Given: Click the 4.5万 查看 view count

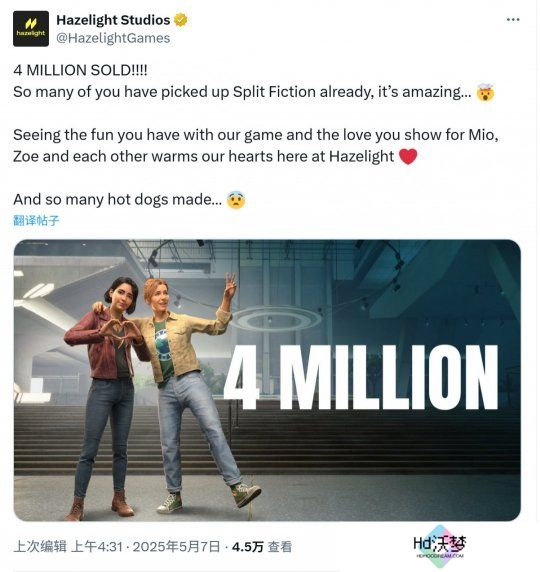Looking at the screenshot, I should click(x=262, y=546).
